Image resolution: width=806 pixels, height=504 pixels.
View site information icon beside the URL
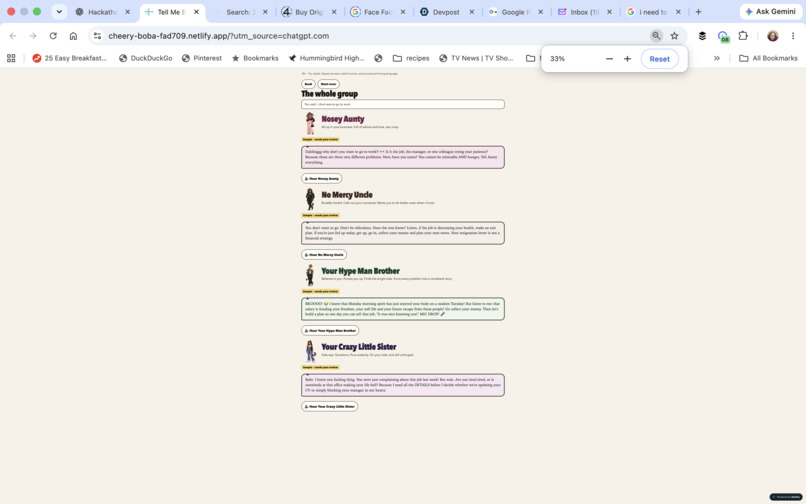tap(97, 35)
